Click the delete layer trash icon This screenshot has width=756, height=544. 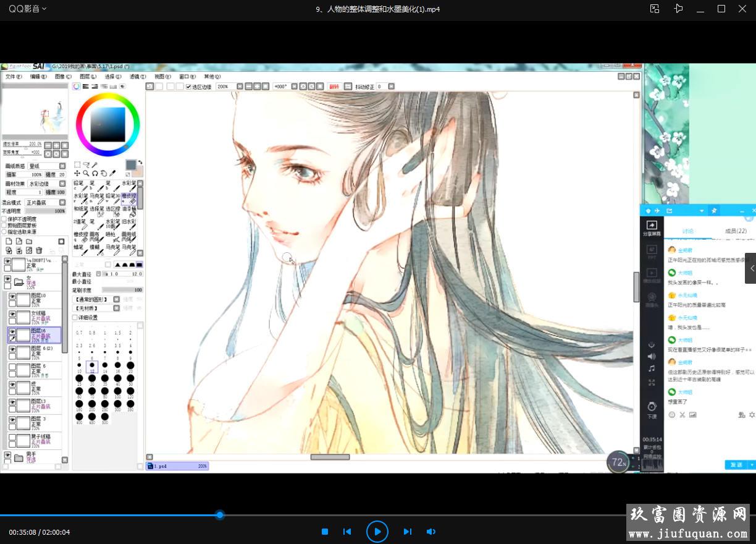pyautogui.click(x=39, y=250)
